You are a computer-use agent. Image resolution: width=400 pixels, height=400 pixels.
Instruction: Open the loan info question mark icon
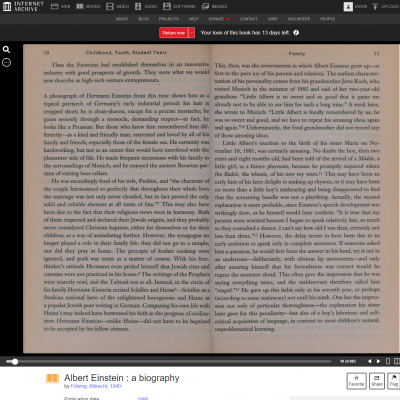tap(296, 33)
